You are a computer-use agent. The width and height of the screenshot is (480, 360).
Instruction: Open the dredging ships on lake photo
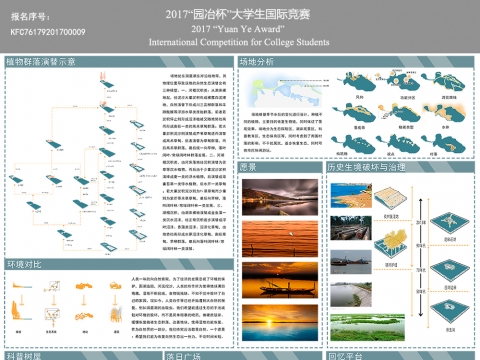tap(351, 262)
